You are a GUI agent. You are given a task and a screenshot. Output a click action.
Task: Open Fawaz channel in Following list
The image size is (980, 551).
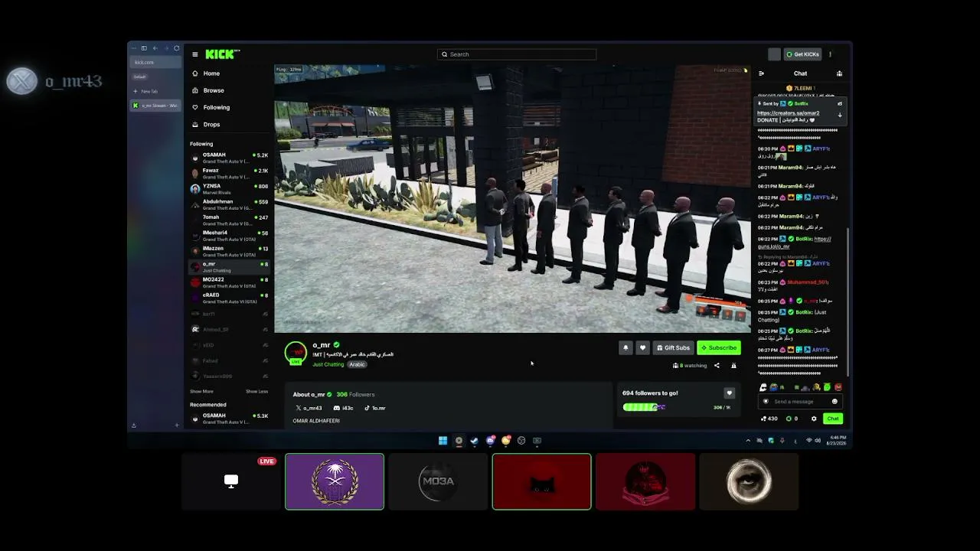coord(229,173)
